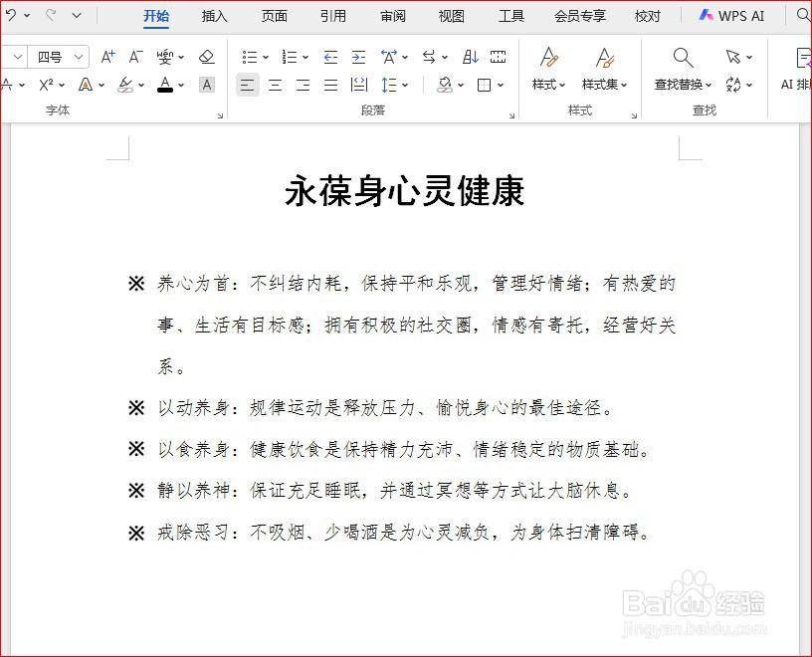This screenshot has width=812, height=657.
Task: Click the Decrease Font Size icon
Action: pos(134,57)
